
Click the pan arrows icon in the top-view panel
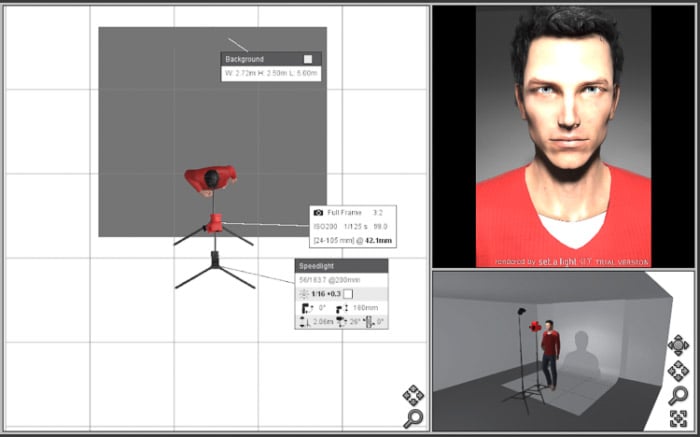tap(413, 395)
